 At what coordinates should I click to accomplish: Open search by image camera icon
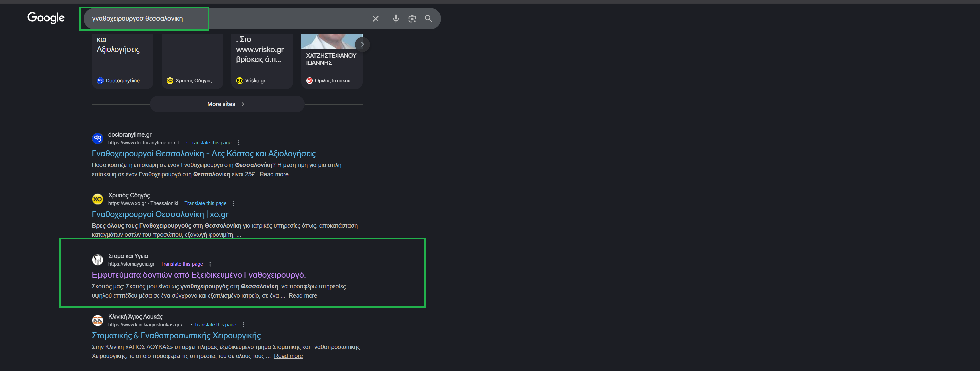click(412, 19)
